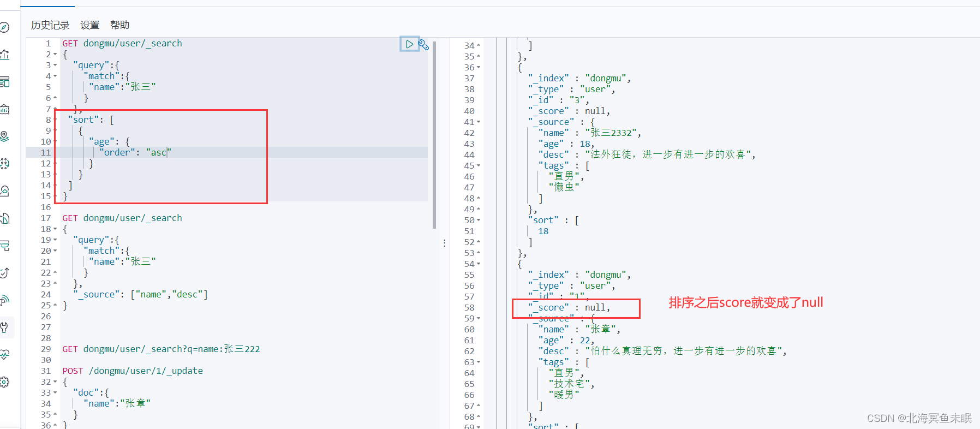Collapse the tags array at line 45 in response pane
Screen dimensions: 980x429
point(479,166)
